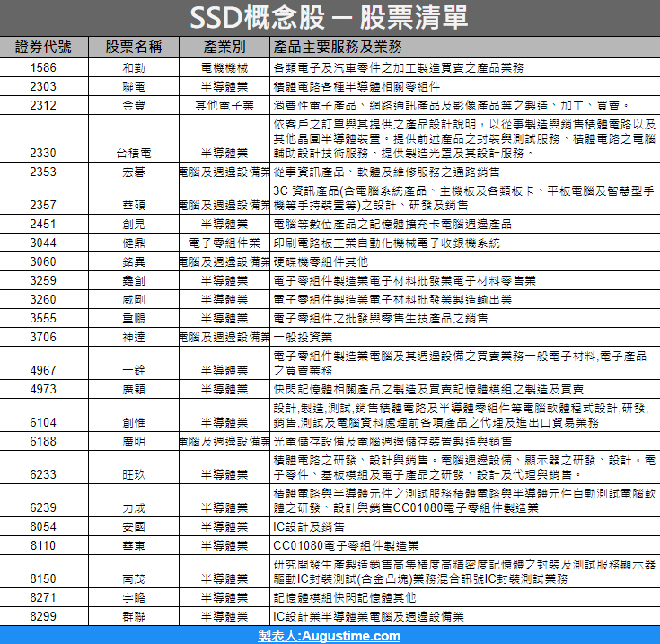This screenshot has height=644, width=660.
Task: Click stock code 3260
Action: click(43, 299)
